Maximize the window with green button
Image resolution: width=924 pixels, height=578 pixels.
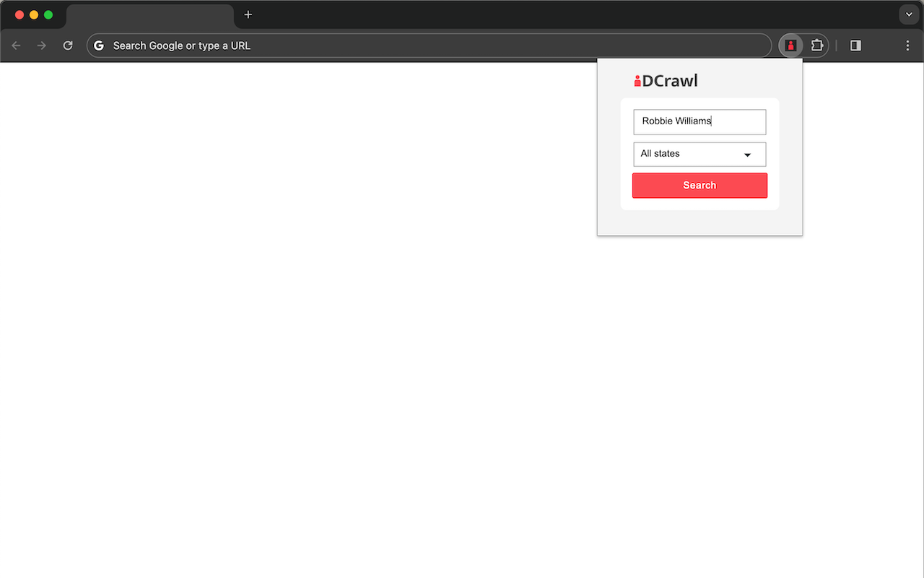(48, 14)
